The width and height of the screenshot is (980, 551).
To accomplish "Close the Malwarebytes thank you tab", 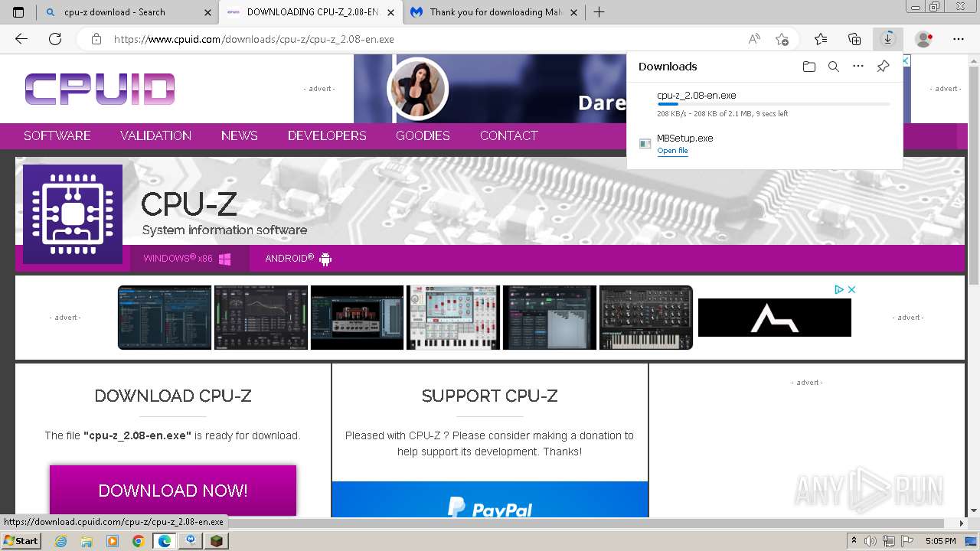I will [573, 12].
